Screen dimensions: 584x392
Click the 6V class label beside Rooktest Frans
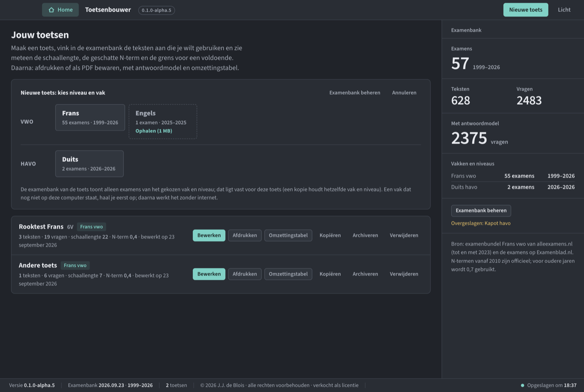pos(70,227)
